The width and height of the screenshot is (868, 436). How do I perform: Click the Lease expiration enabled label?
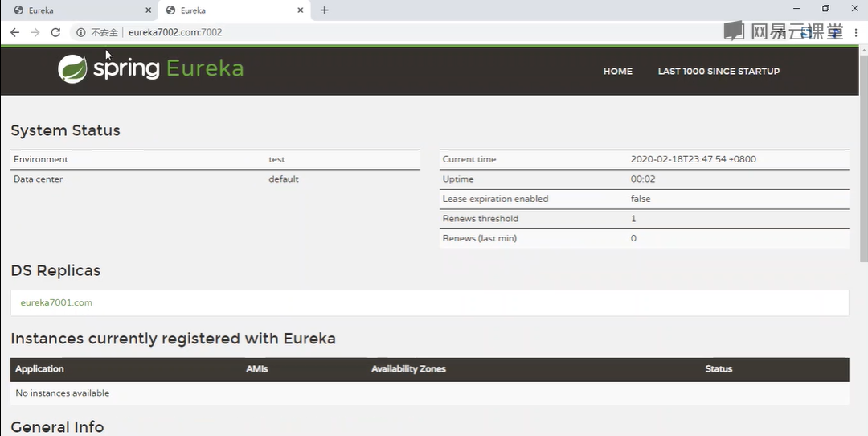click(x=495, y=199)
